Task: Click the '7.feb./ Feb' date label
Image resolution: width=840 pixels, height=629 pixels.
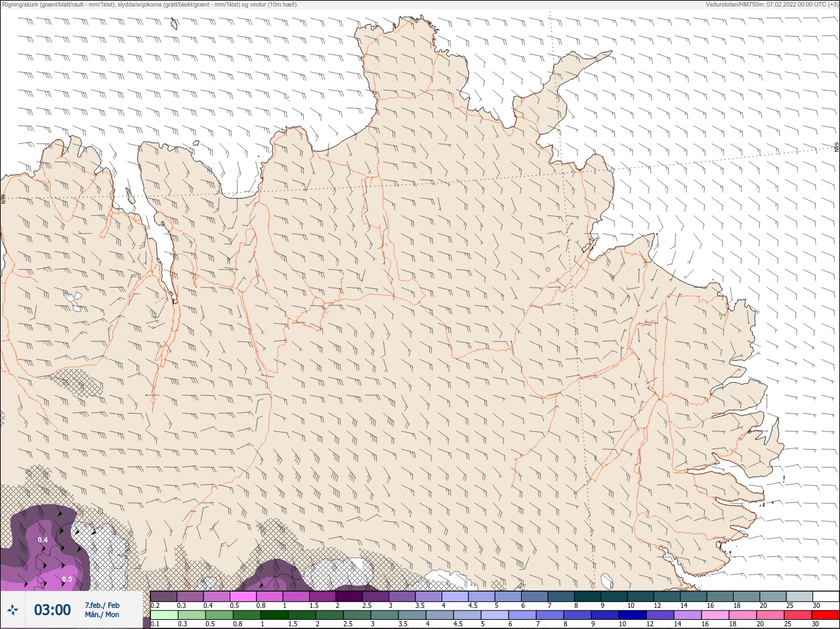Action: (102, 605)
